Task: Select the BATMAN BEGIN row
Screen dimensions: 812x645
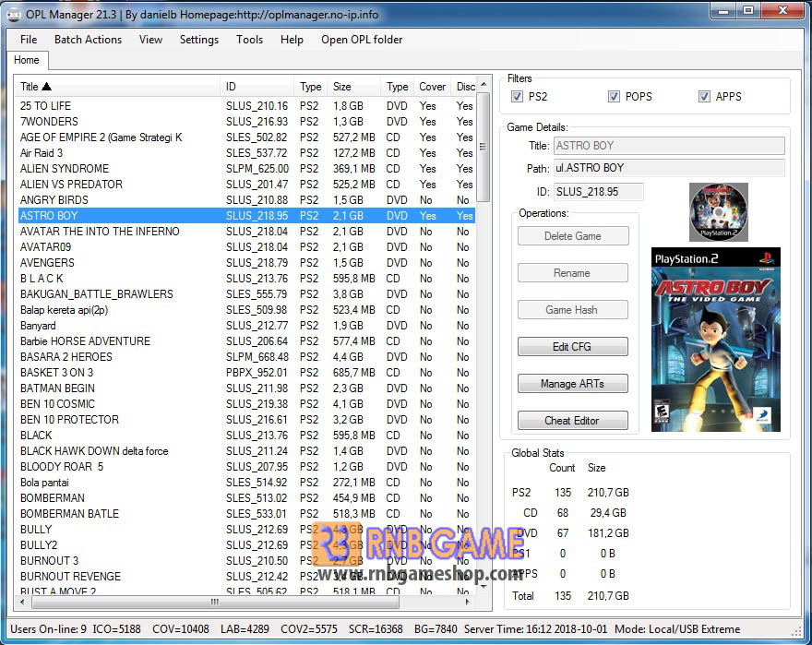Action: point(246,388)
